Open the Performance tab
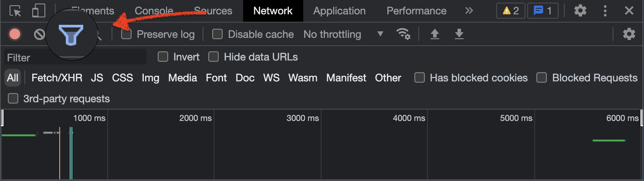This screenshot has width=644, height=181. [x=416, y=11]
